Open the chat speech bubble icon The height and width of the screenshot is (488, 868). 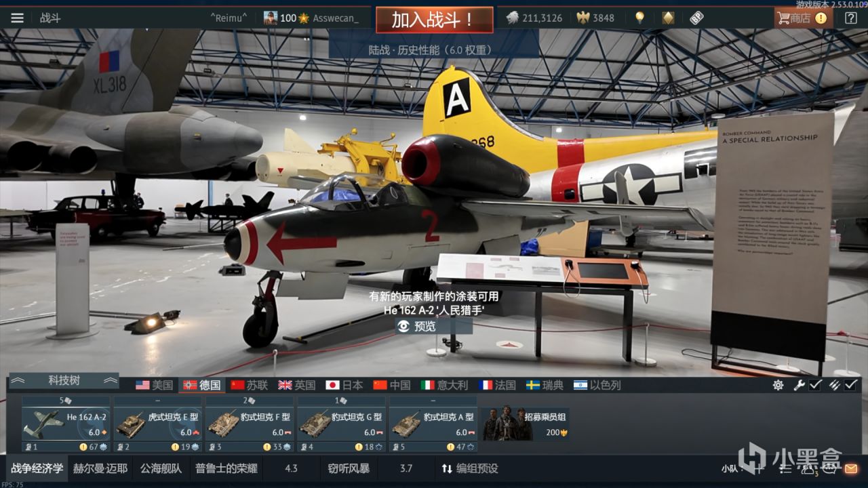[x=829, y=468]
